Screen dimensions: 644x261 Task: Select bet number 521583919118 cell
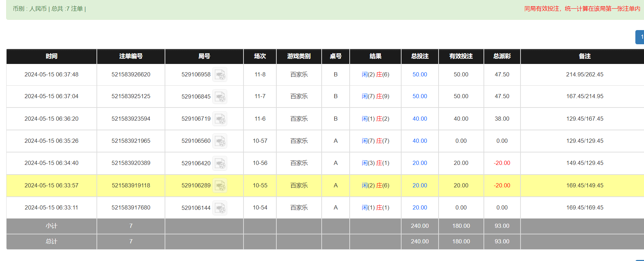[x=131, y=186]
